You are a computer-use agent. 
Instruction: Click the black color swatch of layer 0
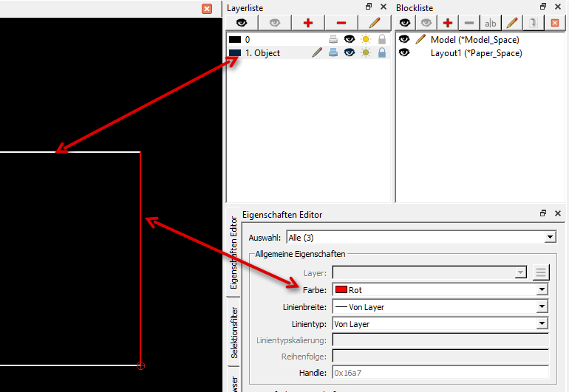[x=235, y=40]
